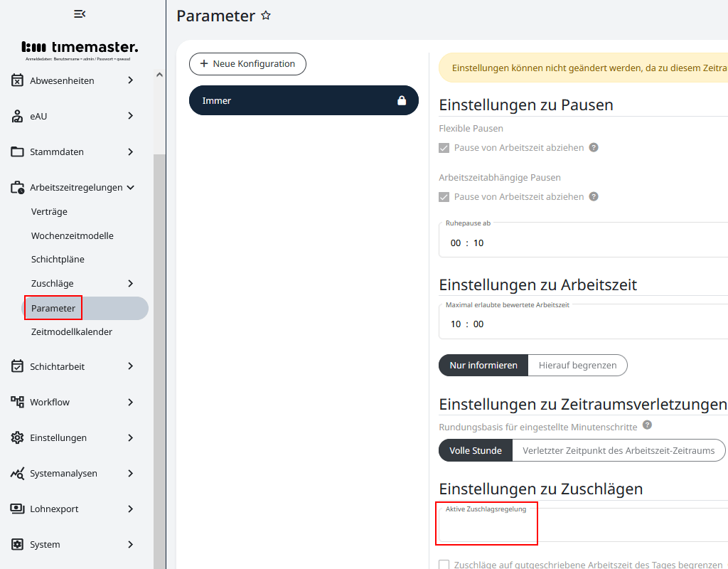The width and height of the screenshot is (728, 569).
Task: Expand the Zuschläge submenu chevron
Action: [x=130, y=284]
